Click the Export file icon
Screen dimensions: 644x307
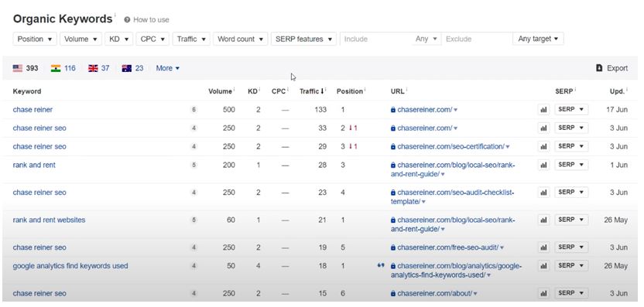coord(599,68)
